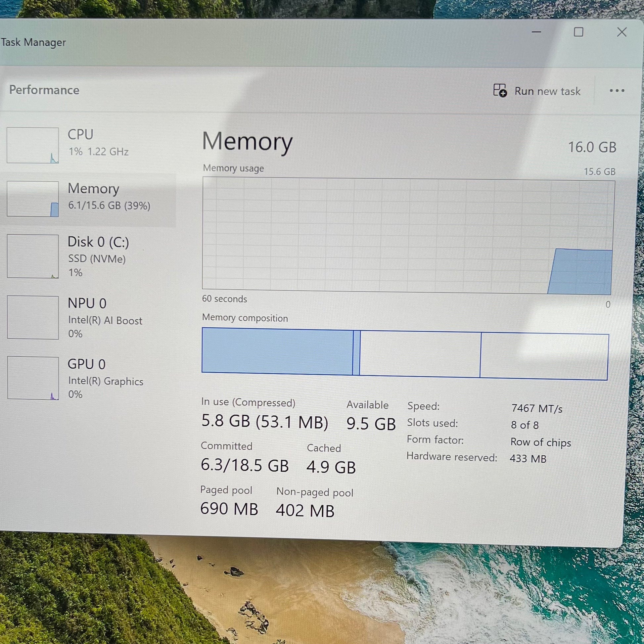Image resolution: width=644 pixels, height=644 pixels.
Task: Click the free segment of memory composition
Action: (544, 356)
